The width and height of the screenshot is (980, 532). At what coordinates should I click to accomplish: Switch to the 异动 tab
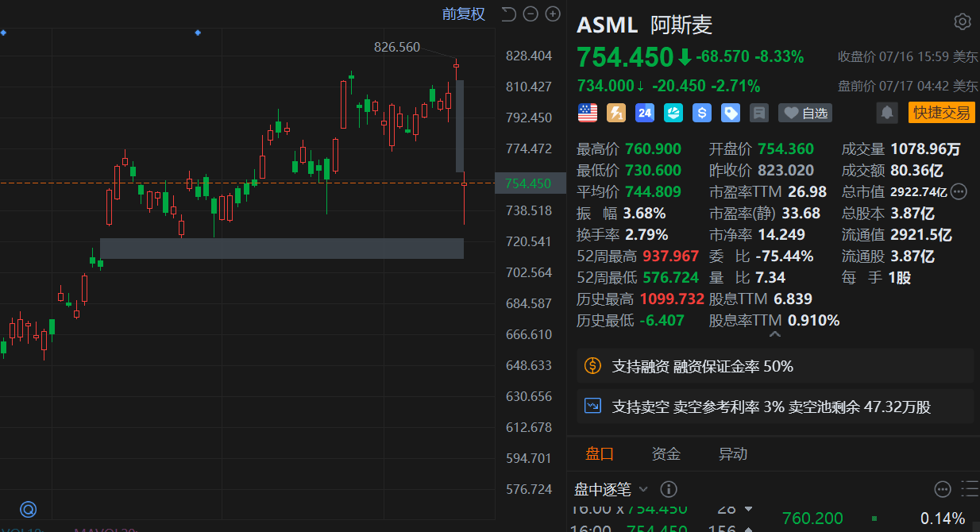click(x=733, y=454)
